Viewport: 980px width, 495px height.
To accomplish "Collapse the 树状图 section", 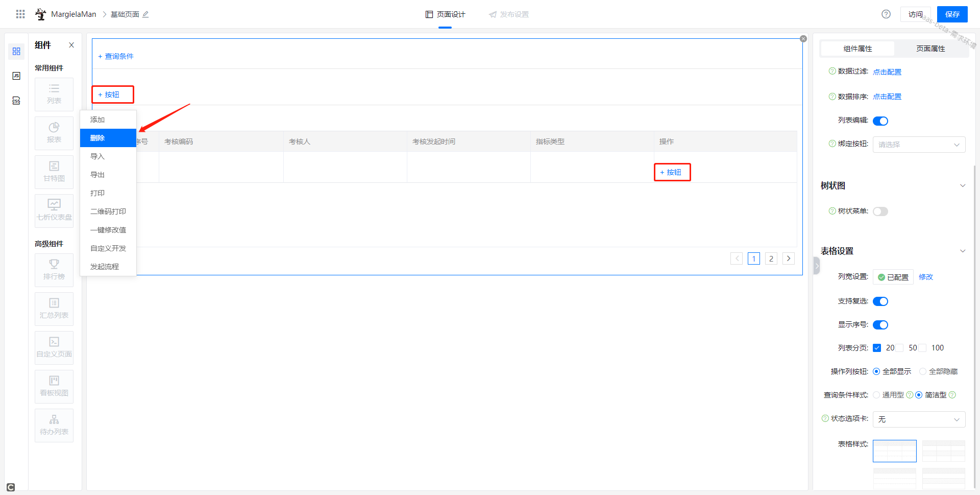I will click(963, 185).
